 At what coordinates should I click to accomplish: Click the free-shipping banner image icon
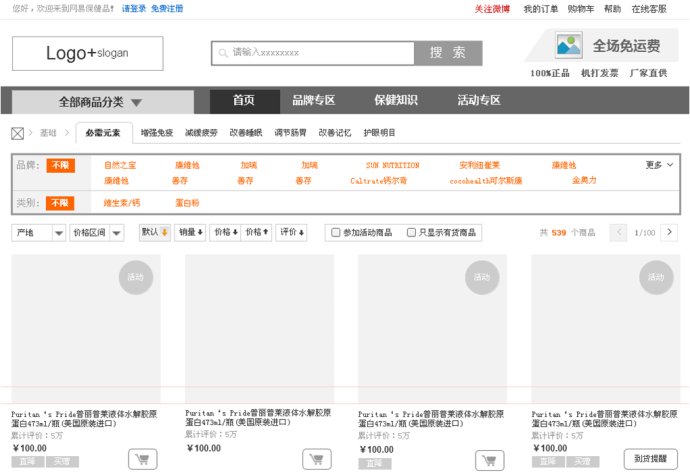click(x=569, y=45)
